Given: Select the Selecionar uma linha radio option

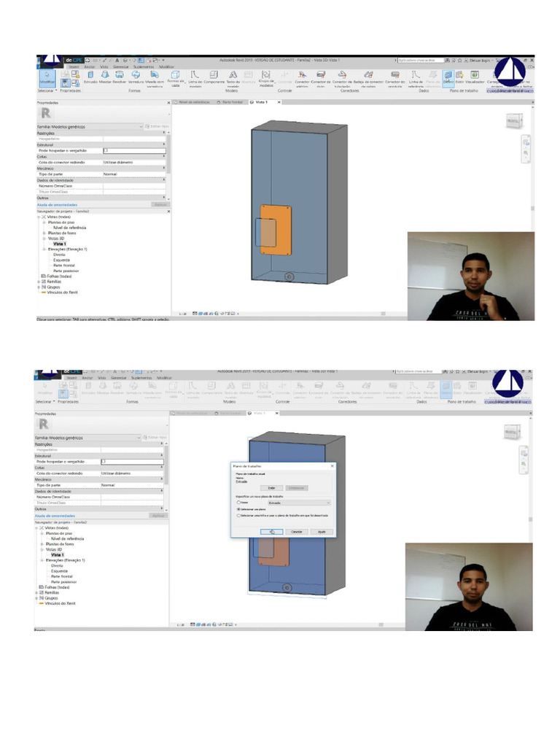Looking at the screenshot, I should click(238, 516).
